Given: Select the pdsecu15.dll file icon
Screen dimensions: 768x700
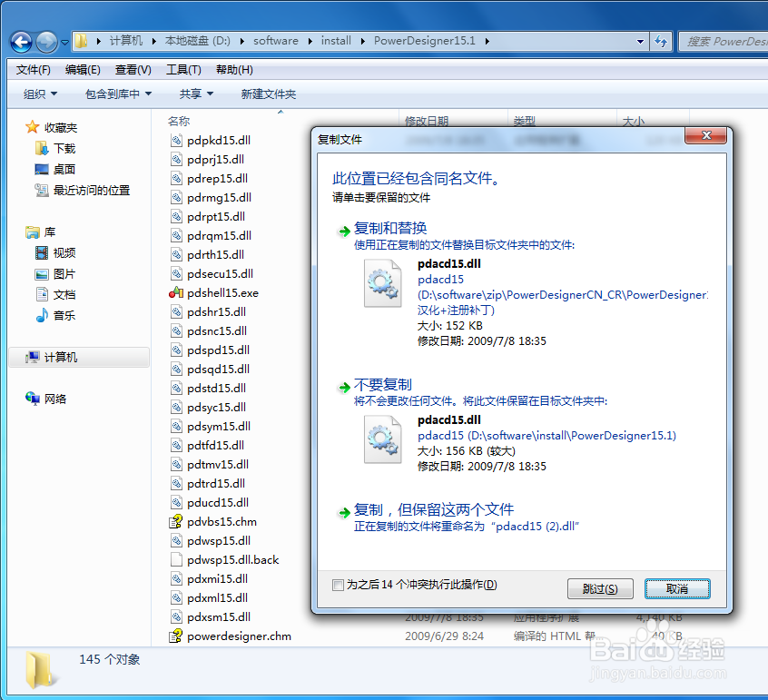Looking at the screenshot, I should (x=176, y=274).
